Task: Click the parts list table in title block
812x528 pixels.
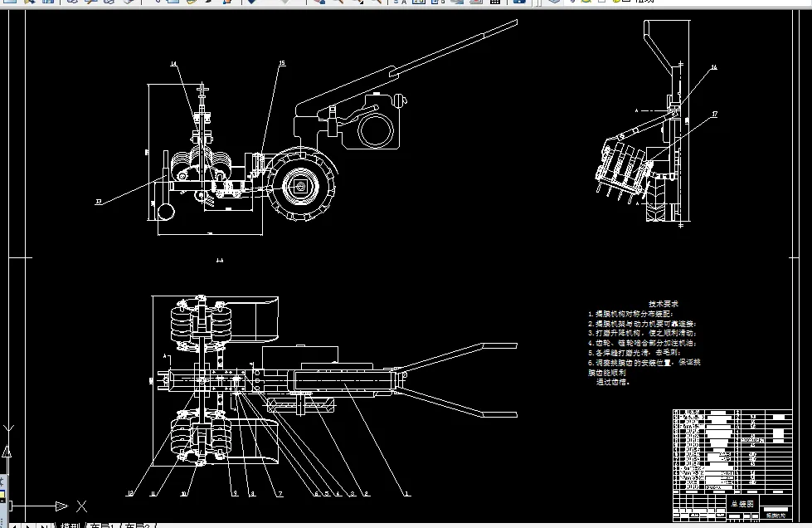Action: [x=732, y=450]
